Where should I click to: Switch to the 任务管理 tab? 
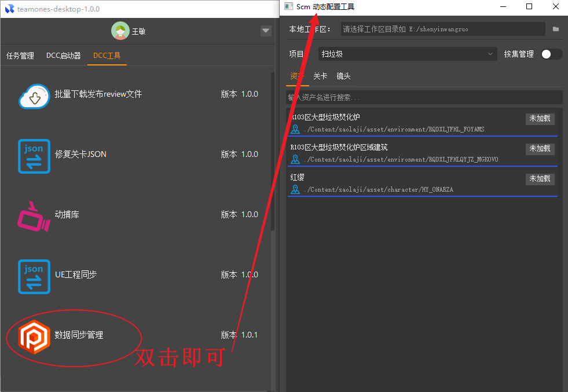(20, 56)
